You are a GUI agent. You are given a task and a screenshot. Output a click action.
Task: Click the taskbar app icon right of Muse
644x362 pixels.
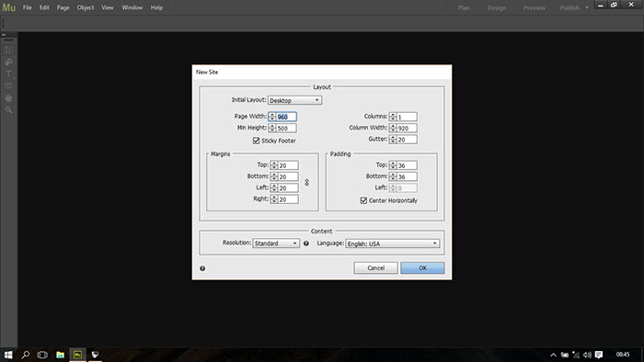pos(96,355)
